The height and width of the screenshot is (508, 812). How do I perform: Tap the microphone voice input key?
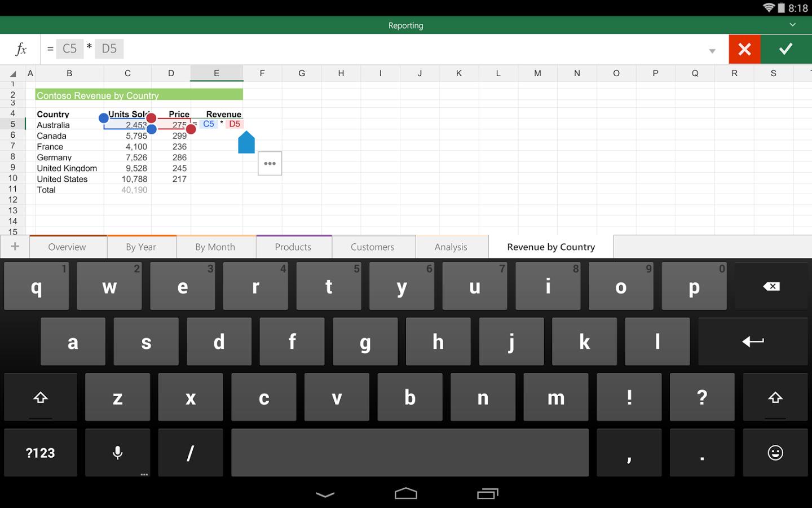click(x=118, y=453)
